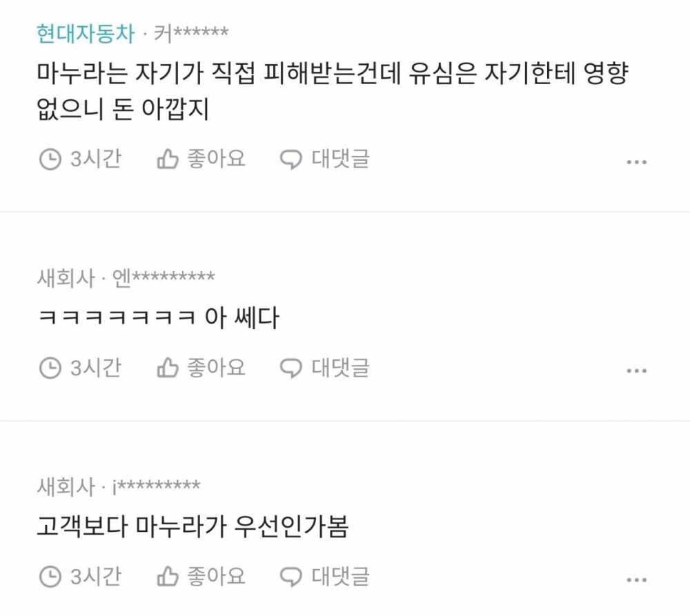The width and height of the screenshot is (690, 616).
Task: Click 좋아요 text on last comment
Action: 216,576
